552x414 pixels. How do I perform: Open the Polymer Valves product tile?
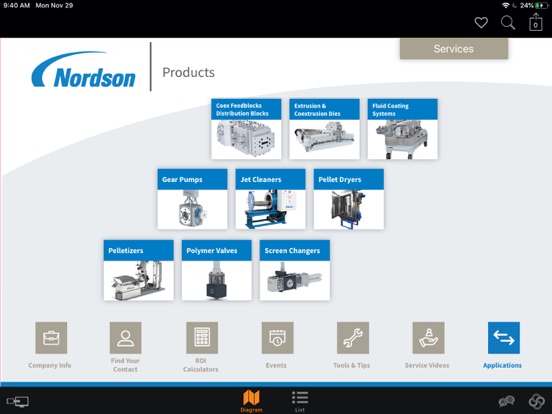click(x=217, y=270)
